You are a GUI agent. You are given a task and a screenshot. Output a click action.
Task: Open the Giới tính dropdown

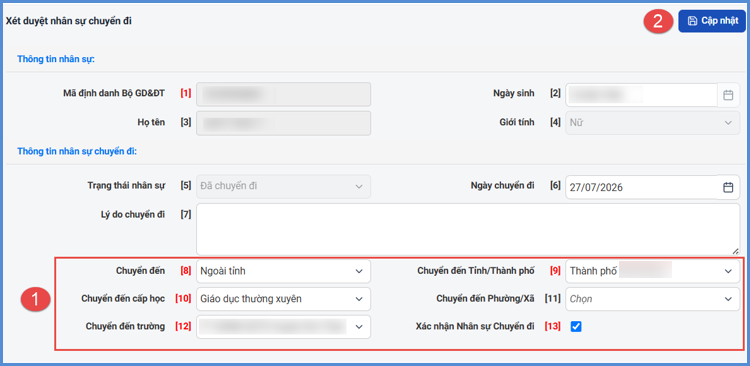(652, 122)
